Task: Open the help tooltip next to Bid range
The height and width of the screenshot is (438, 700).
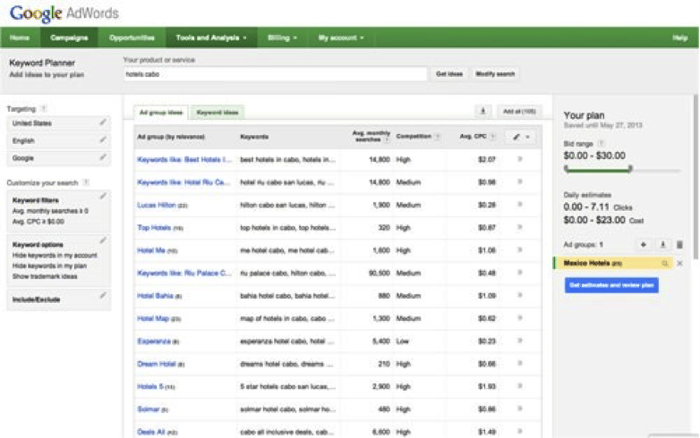Action: pos(601,143)
